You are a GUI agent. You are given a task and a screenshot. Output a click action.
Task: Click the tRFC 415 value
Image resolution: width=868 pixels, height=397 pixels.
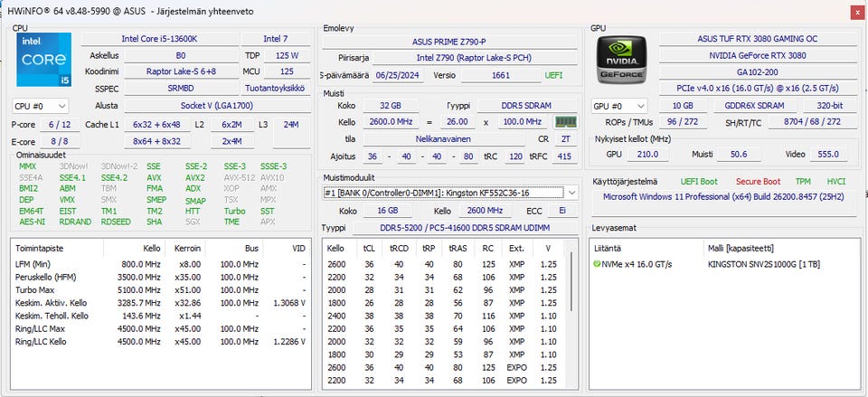(564, 156)
